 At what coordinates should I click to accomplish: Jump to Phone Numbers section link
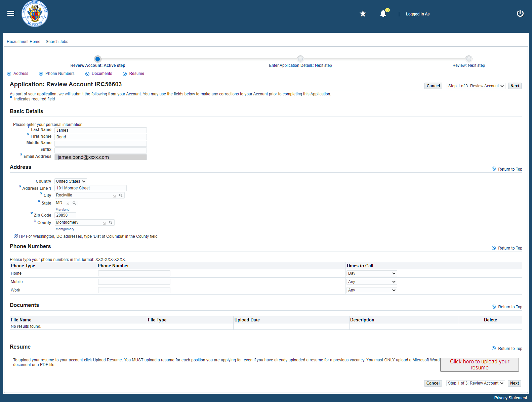60,74
